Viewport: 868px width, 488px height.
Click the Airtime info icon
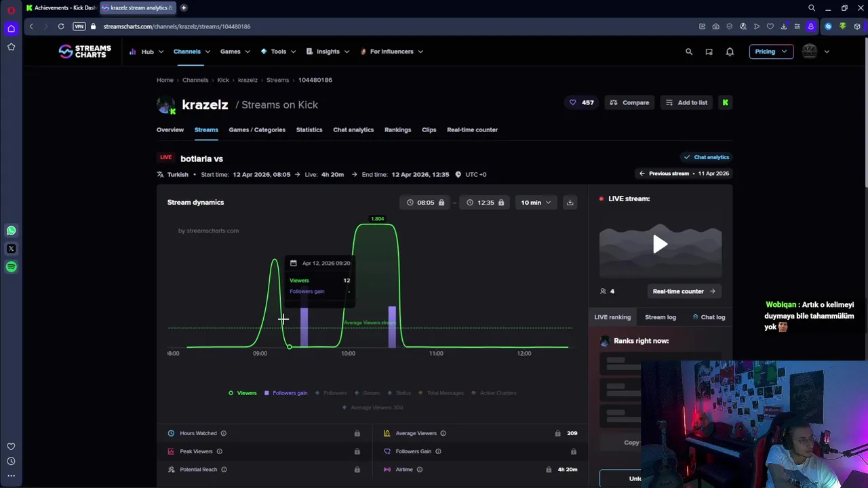click(x=419, y=469)
